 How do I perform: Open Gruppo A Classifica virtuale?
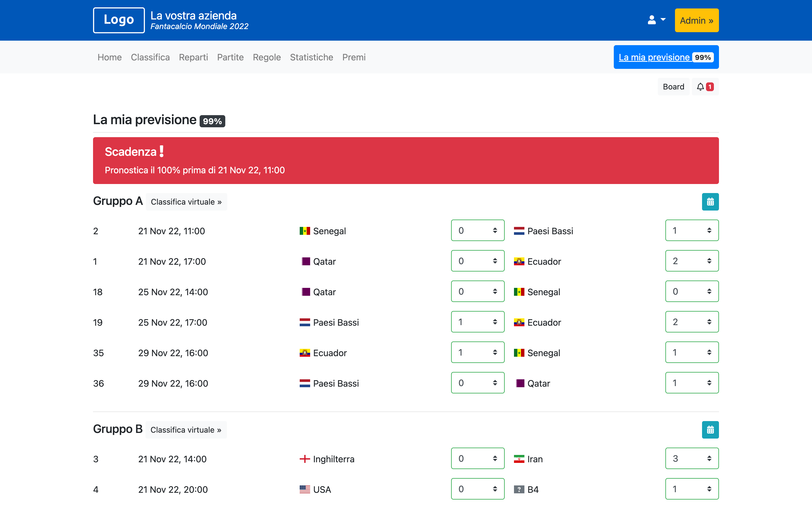[x=186, y=202]
